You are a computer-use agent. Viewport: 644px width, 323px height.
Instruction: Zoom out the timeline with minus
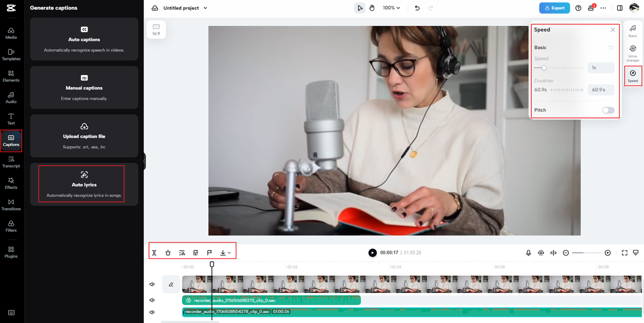(x=566, y=252)
